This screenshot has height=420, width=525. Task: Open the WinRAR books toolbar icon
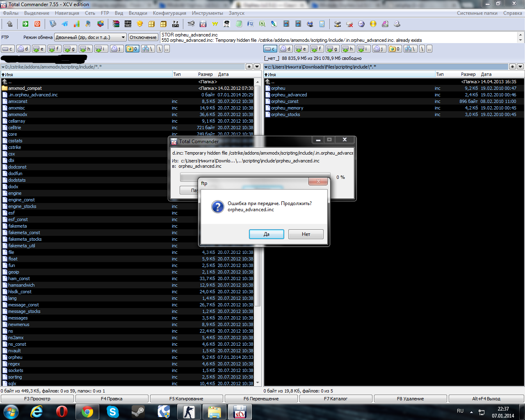coord(116,24)
